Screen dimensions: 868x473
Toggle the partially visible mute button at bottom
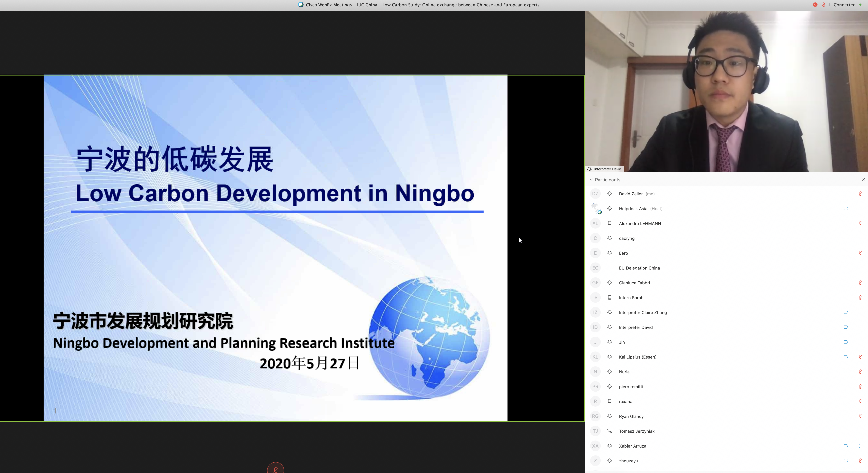coord(275,469)
